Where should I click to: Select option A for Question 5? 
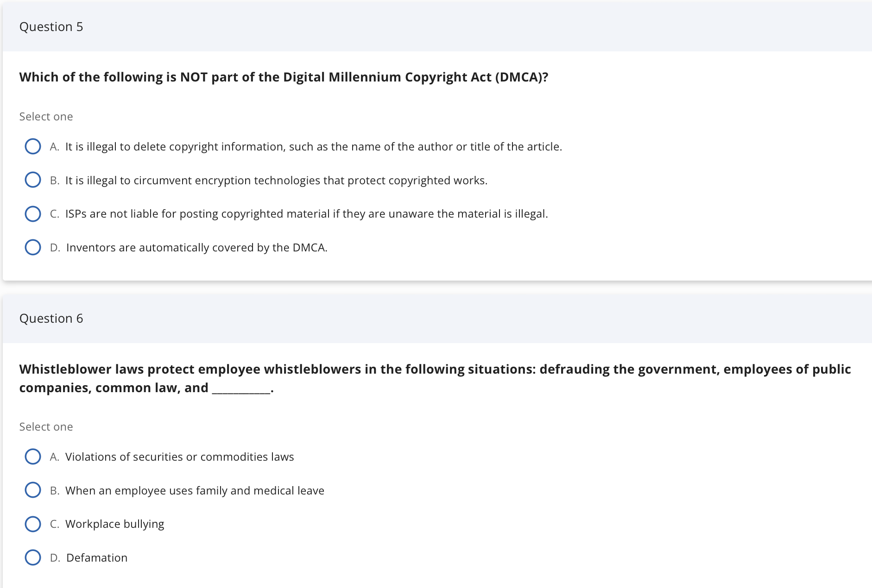[33, 146]
